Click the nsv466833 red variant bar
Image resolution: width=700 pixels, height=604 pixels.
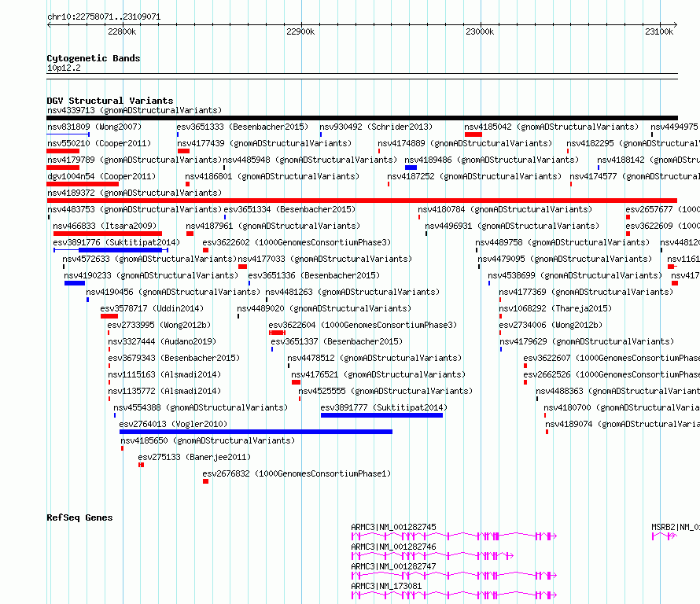point(108,234)
